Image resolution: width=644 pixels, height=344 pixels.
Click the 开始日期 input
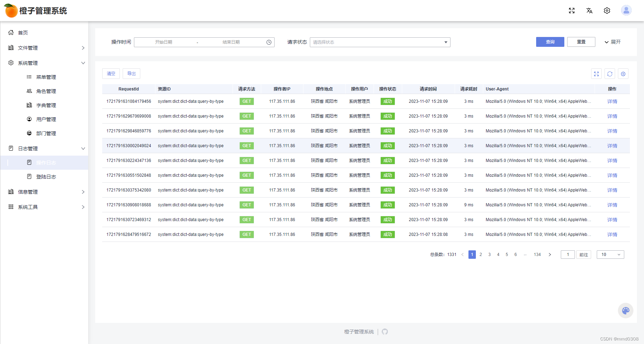164,42
